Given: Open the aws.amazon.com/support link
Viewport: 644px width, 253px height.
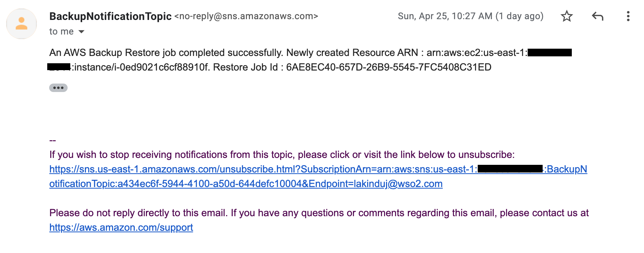Looking at the screenshot, I should coord(121,227).
